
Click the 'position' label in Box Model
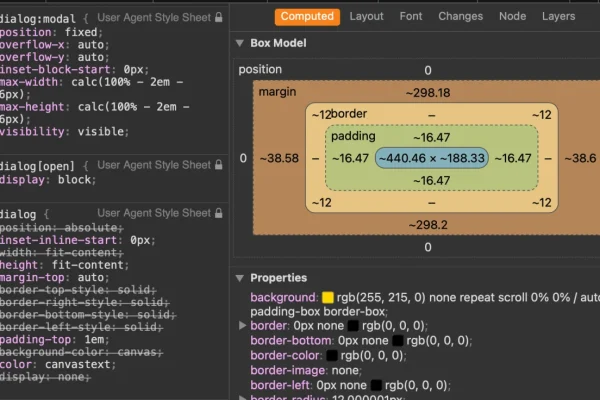click(260, 70)
